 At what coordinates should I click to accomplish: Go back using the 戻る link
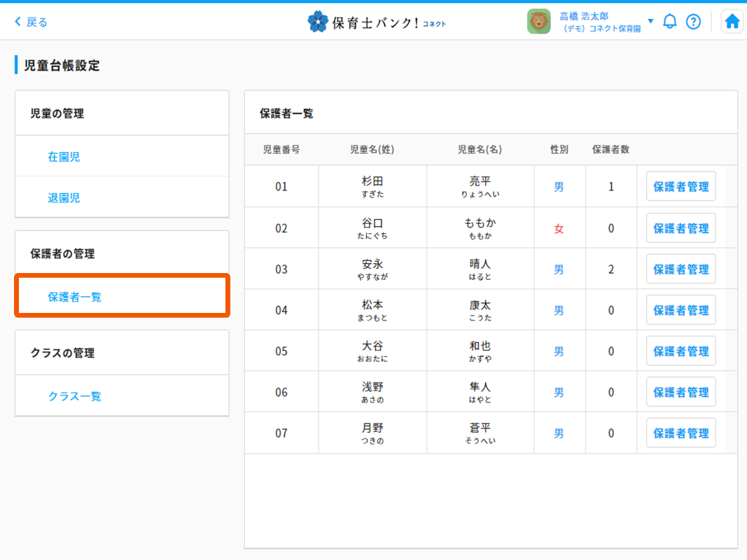click(x=32, y=22)
